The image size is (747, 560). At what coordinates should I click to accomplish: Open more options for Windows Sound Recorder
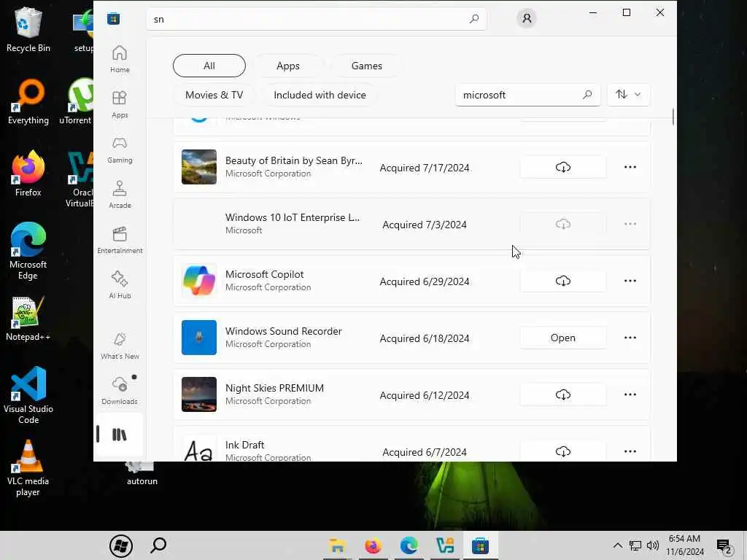tap(630, 338)
